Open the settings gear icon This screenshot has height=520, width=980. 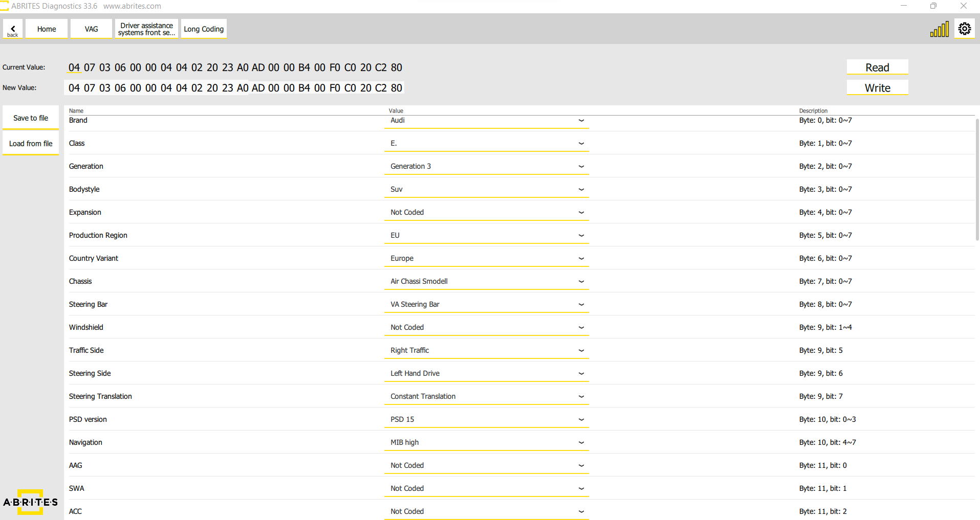click(964, 29)
